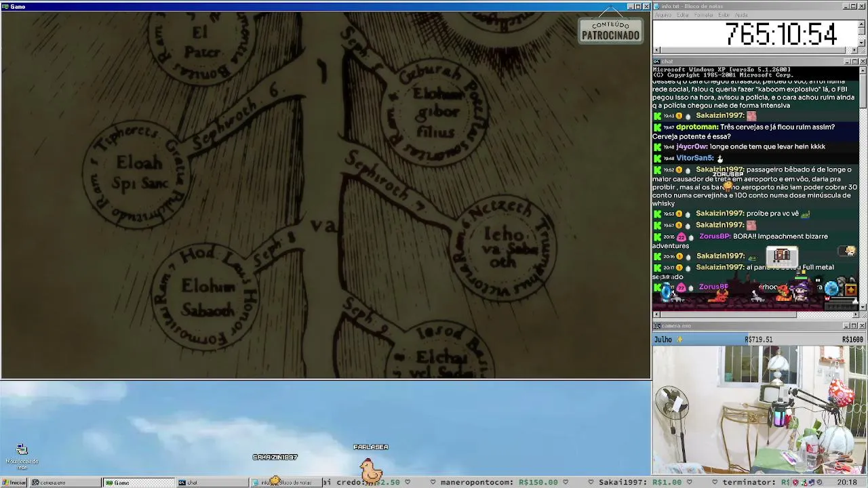Click username j4ycr0w in chat
868x488 pixels.
(x=692, y=147)
